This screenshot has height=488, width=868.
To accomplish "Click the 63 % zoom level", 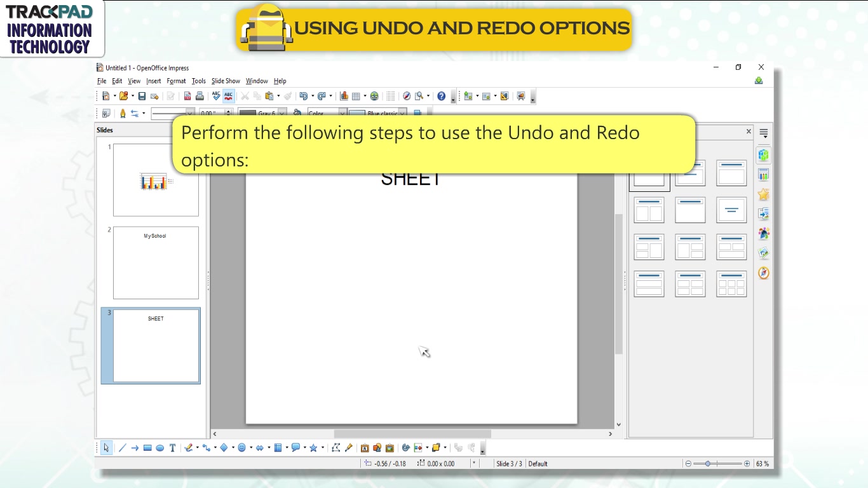I will (x=763, y=464).
